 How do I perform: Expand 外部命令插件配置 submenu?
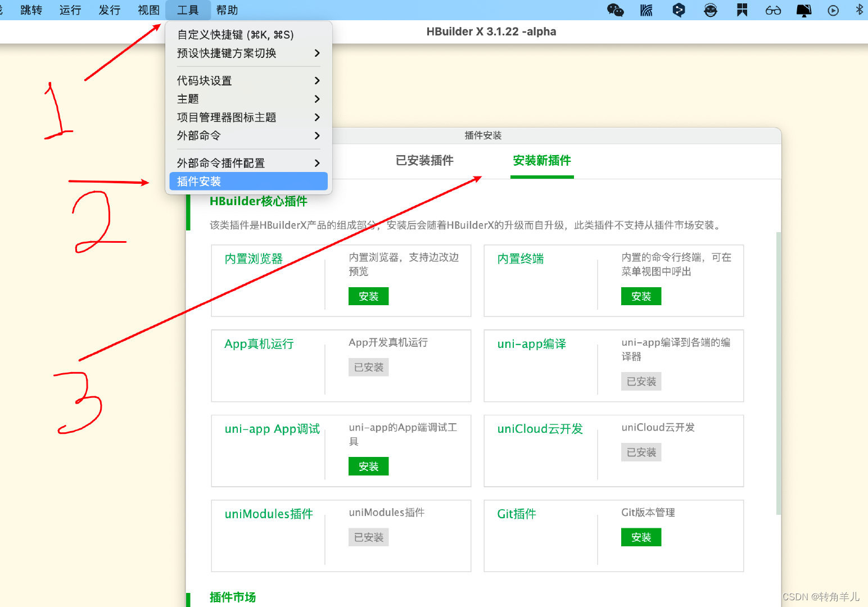coord(248,163)
